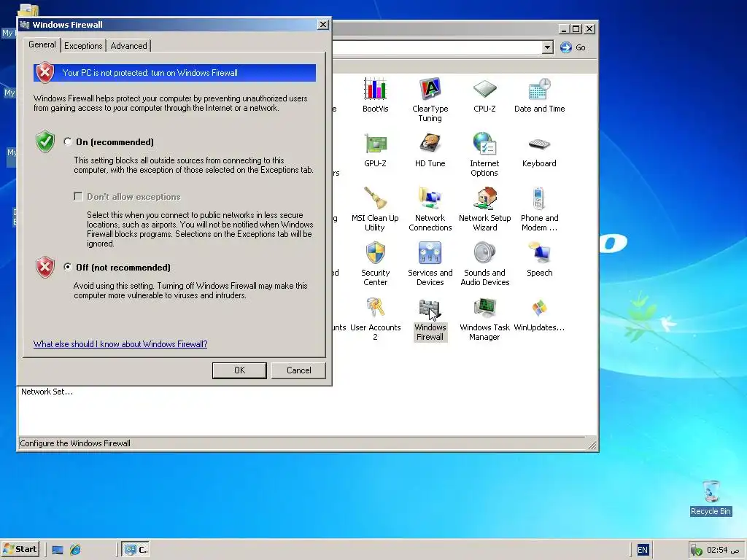This screenshot has width=747, height=560.
Task: Open WinUpdates icon
Action: point(539,314)
